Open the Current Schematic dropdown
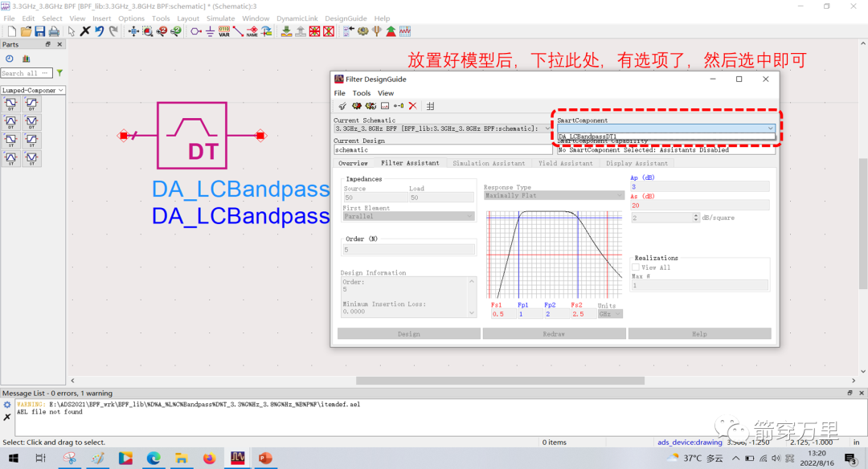868x469 pixels. (443, 128)
